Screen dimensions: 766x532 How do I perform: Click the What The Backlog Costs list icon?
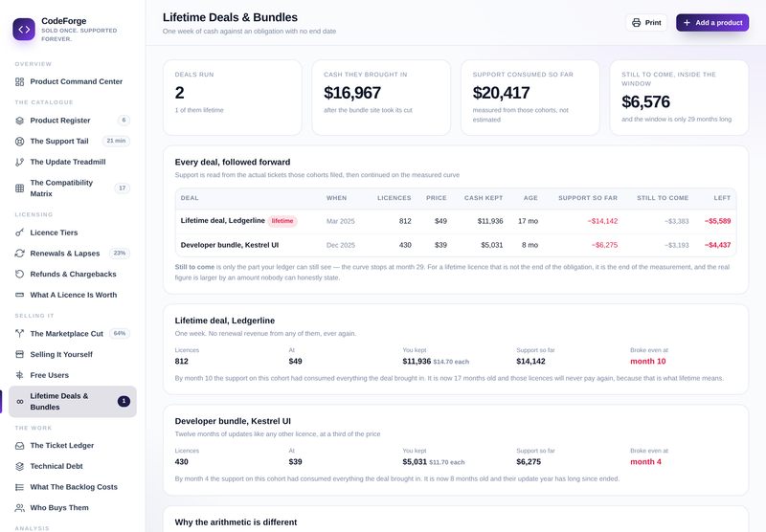pos(19,487)
